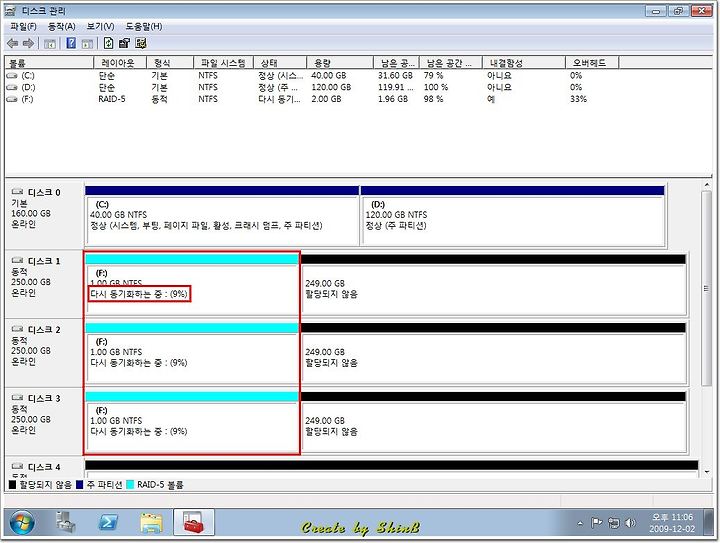This screenshot has height=543, width=720.
Task: Click the show console tree toolbar icon
Action: (50, 44)
